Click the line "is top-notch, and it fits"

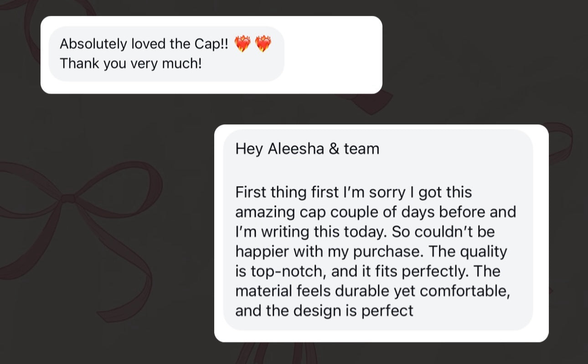coord(368,272)
